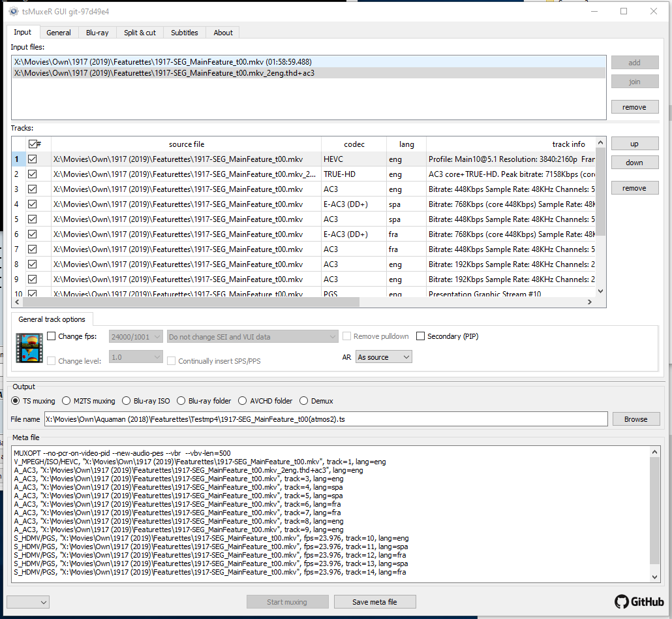Click the film reel track icon
The height and width of the screenshot is (619, 672).
[29, 347]
